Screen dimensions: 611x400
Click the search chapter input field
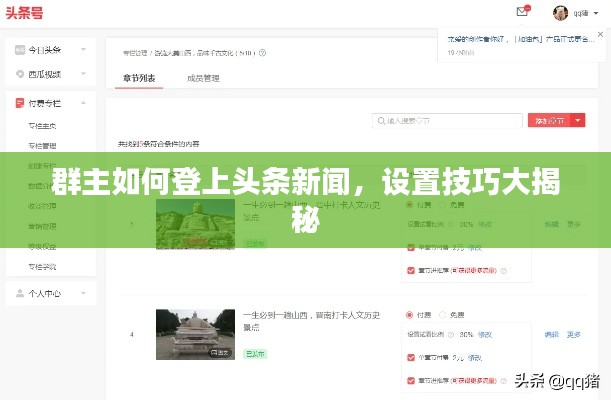coord(447,121)
